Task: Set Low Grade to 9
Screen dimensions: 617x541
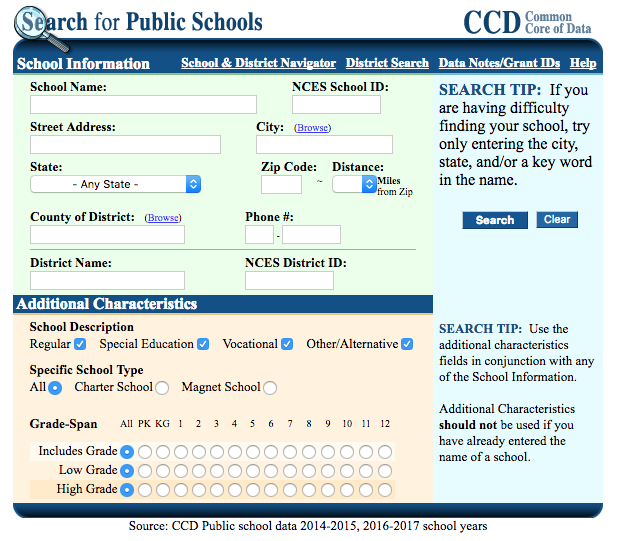Action: pyautogui.click(x=328, y=471)
